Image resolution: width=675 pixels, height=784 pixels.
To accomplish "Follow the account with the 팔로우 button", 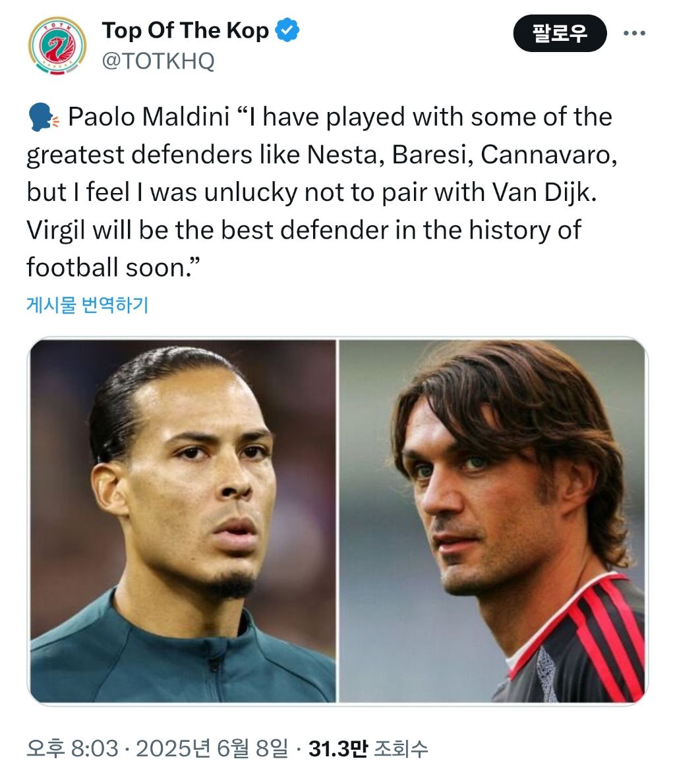I will 560,33.
